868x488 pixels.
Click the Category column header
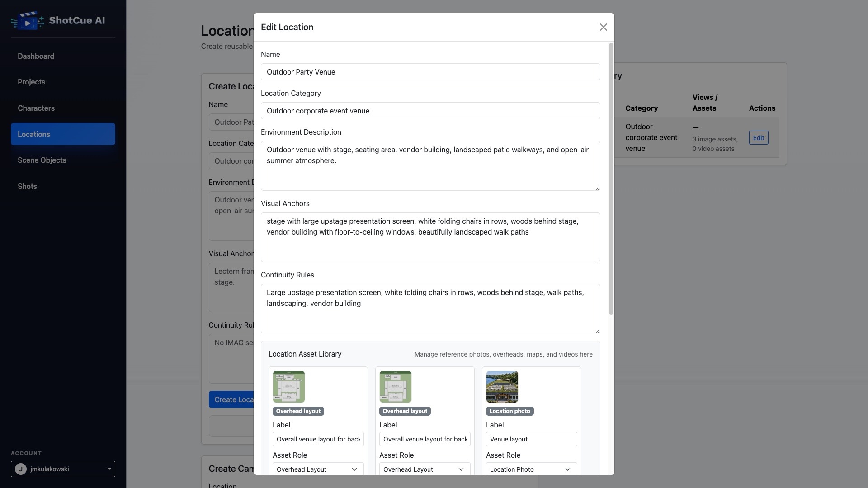(642, 108)
